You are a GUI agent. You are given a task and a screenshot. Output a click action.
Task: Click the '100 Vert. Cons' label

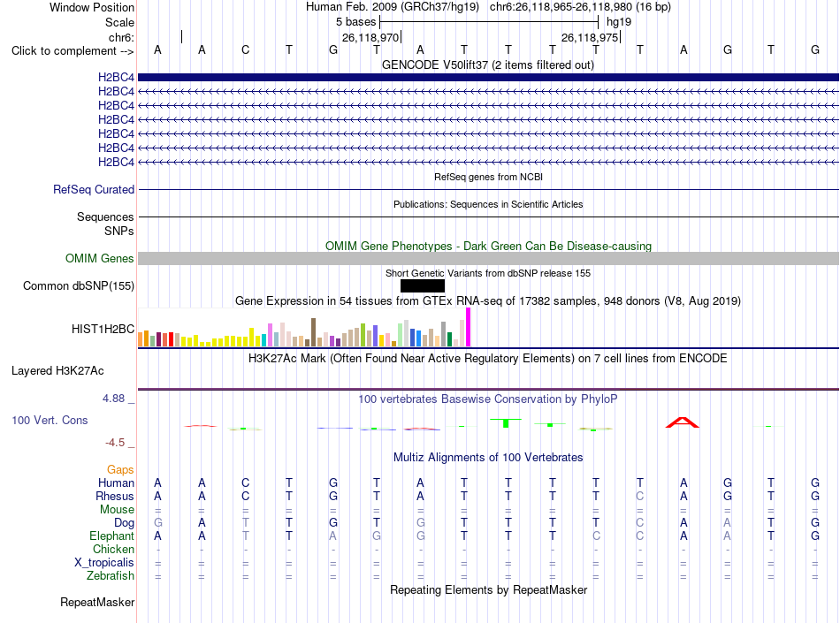pyautogui.click(x=50, y=420)
